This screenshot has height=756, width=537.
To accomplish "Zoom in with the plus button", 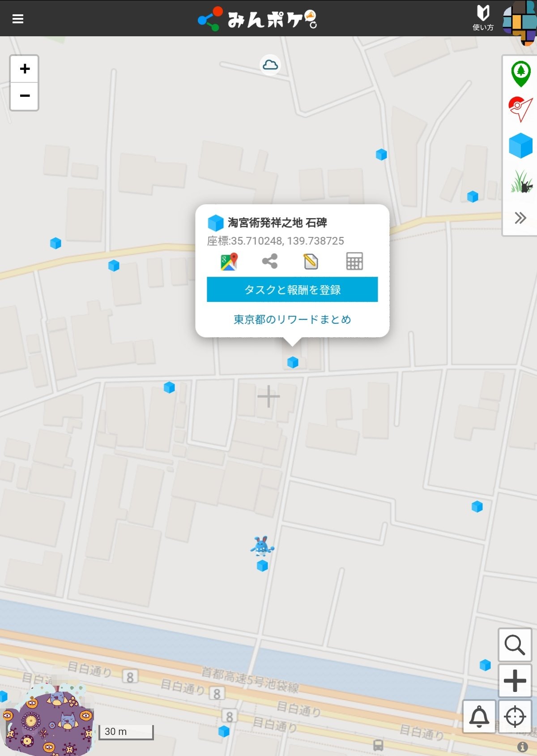I will [x=25, y=69].
